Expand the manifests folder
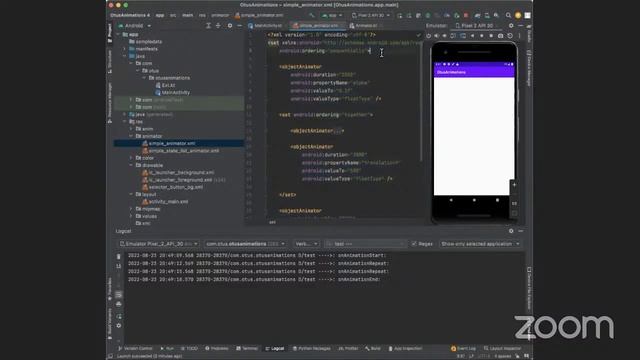 point(125,49)
